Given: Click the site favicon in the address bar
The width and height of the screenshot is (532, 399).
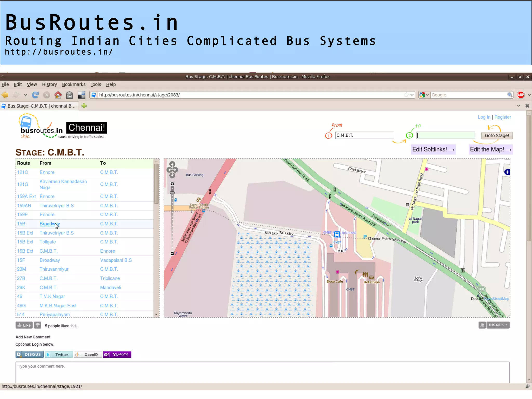Looking at the screenshot, I should [94, 95].
